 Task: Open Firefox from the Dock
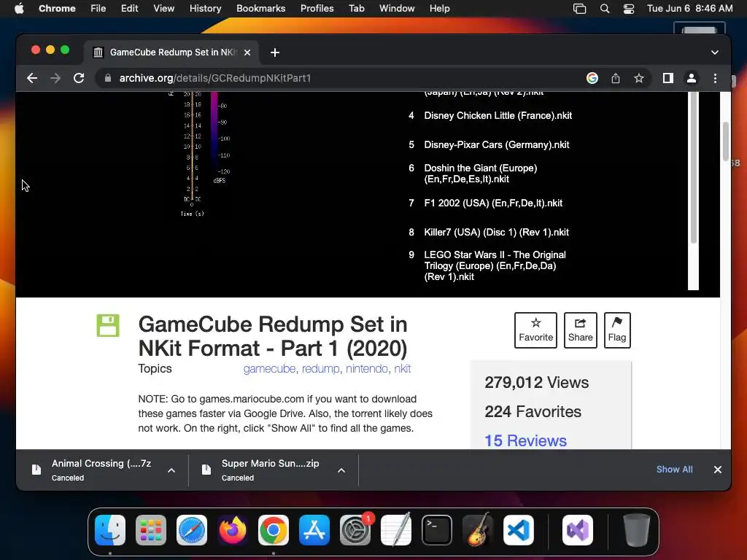(233, 530)
